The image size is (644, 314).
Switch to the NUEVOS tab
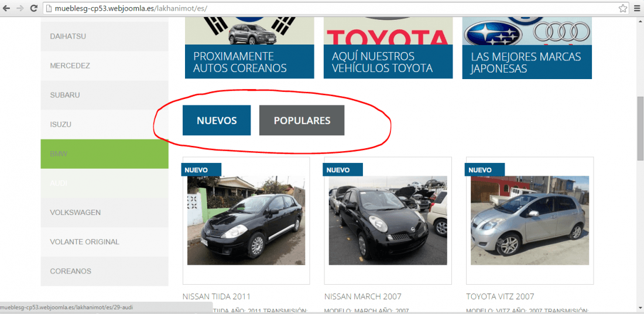[217, 121]
